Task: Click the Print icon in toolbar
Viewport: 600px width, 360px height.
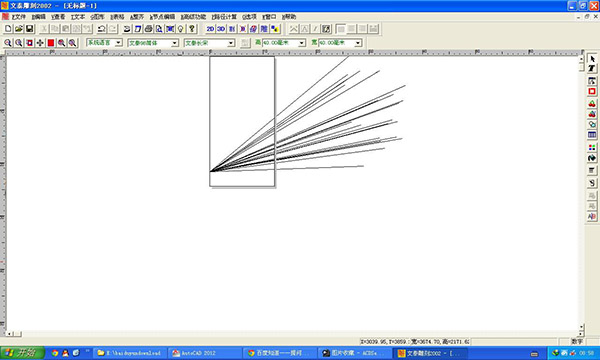Action: [x=148, y=29]
